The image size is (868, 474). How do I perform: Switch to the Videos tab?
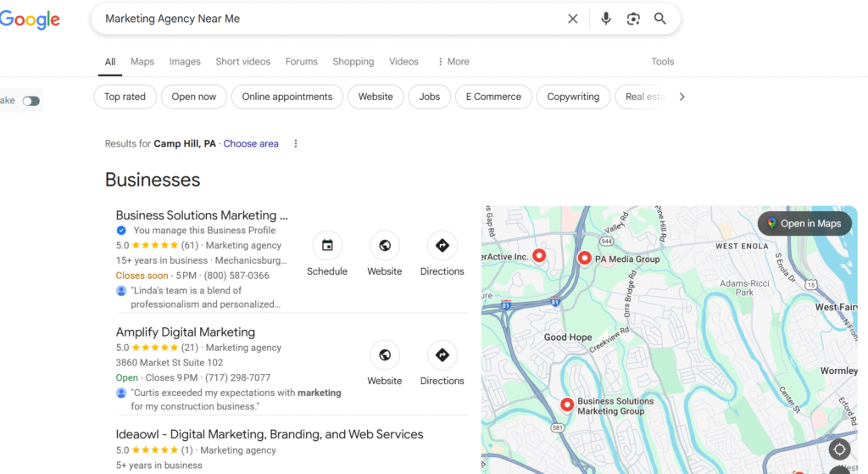(403, 61)
